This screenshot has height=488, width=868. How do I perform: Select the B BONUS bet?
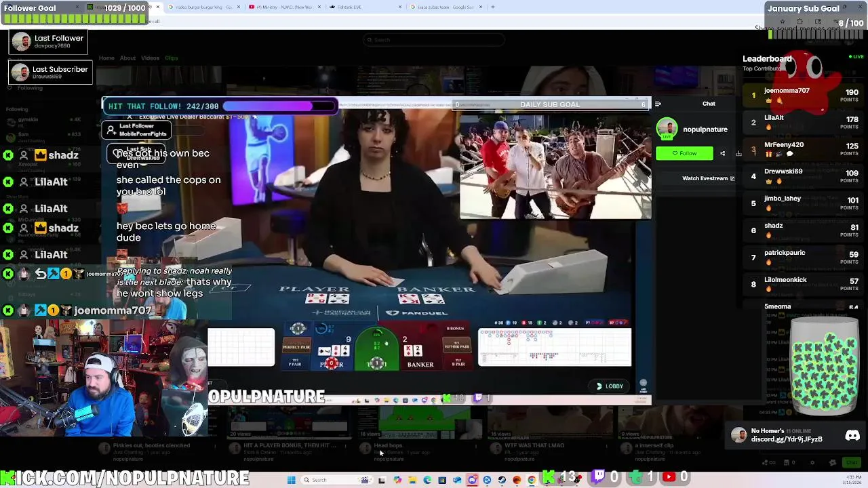pos(455,328)
